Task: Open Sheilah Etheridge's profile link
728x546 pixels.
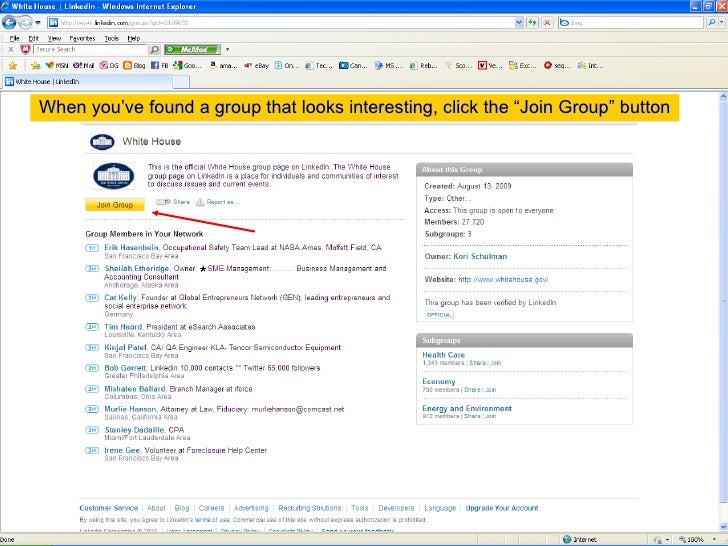Action: (x=136, y=268)
